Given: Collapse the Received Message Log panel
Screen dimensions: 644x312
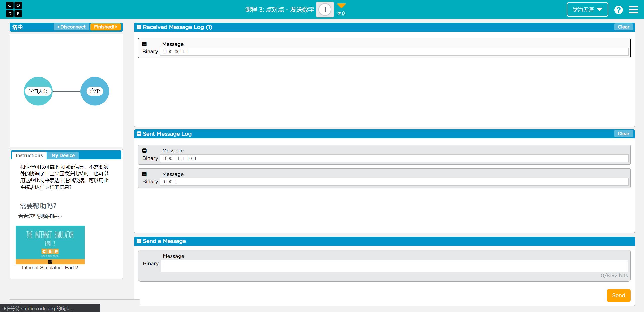Looking at the screenshot, I should [x=139, y=27].
